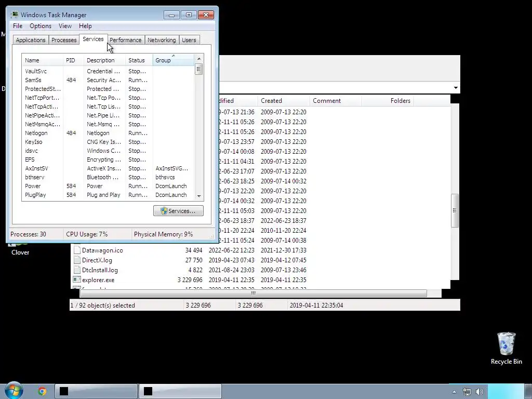Click the Clover desktop shortcut label
The width and height of the screenshot is (532, 399).
tap(20, 252)
